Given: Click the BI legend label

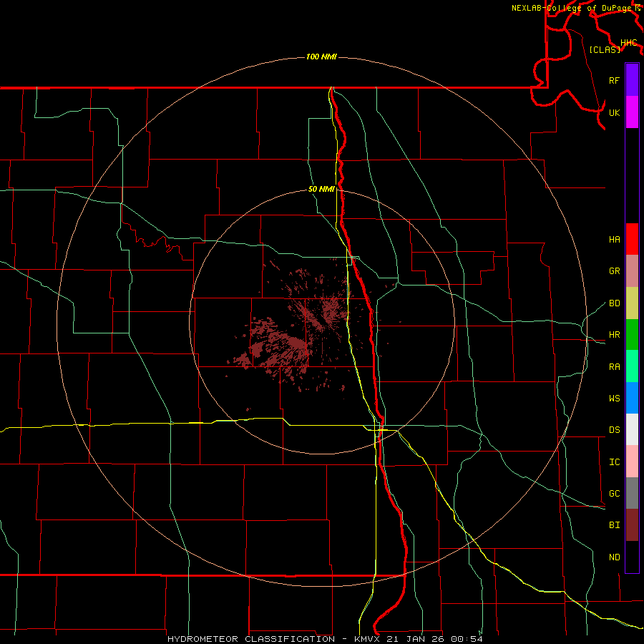Looking at the screenshot, I should pyautogui.click(x=614, y=525).
